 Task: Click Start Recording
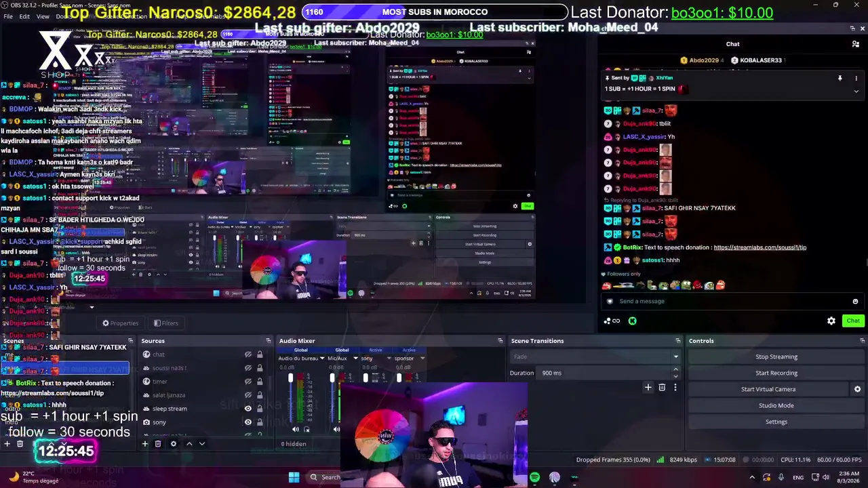click(x=776, y=373)
